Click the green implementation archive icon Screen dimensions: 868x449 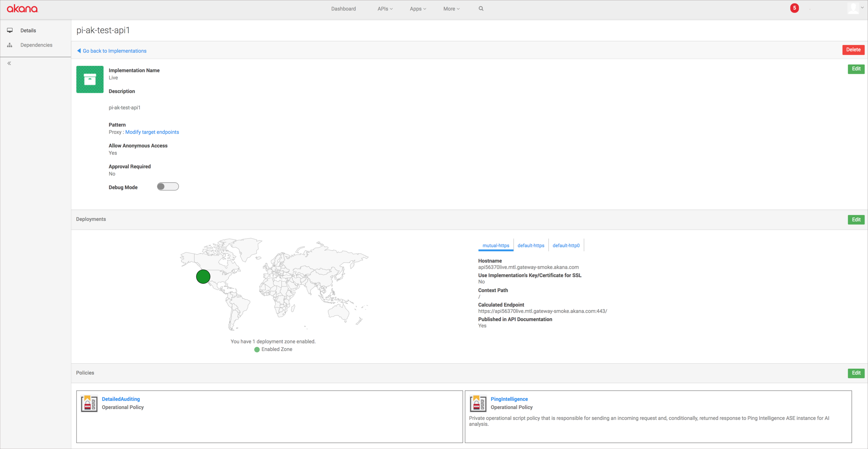tap(90, 79)
